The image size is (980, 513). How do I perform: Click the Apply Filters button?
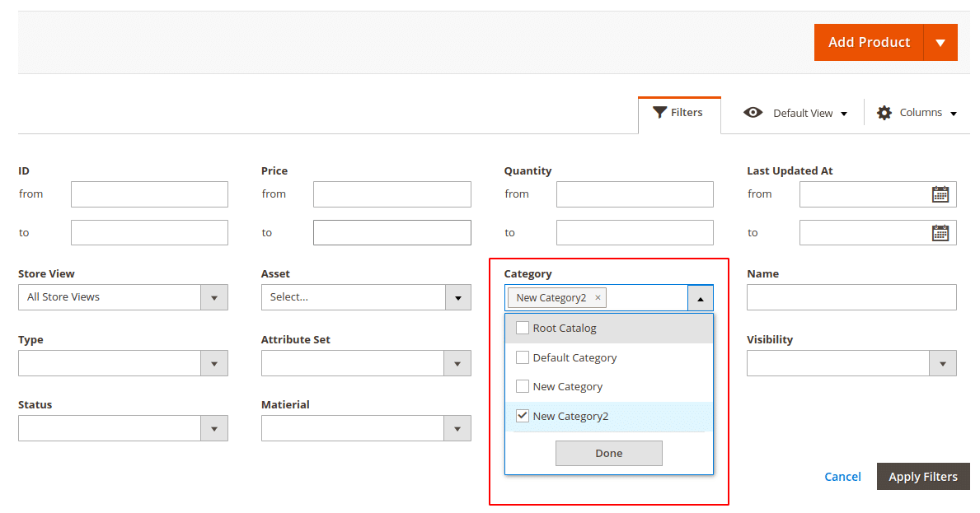click(923, 477)
